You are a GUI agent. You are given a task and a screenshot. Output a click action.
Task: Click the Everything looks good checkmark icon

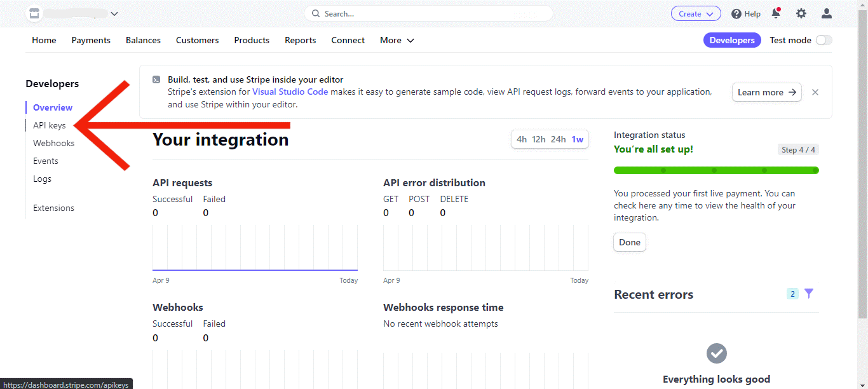[x=717, y=353]
